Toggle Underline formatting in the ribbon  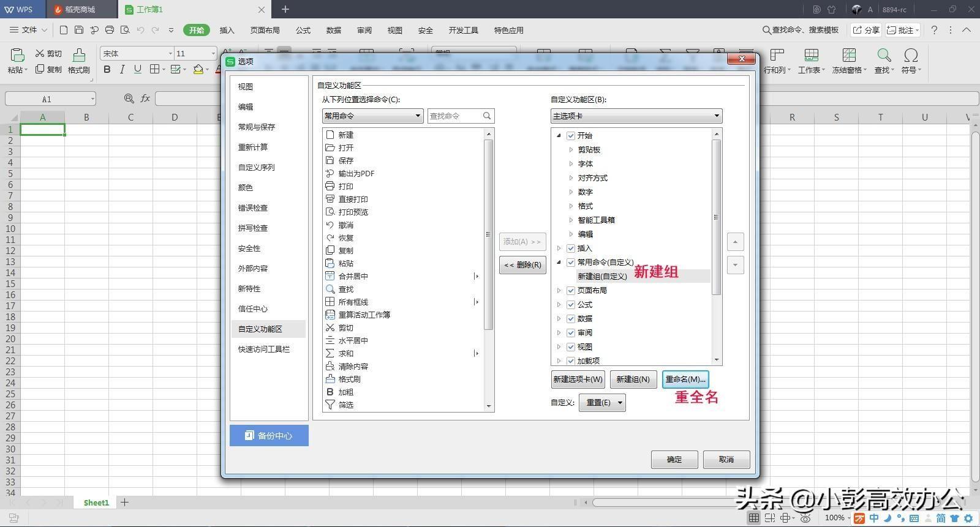pos(137,69)
